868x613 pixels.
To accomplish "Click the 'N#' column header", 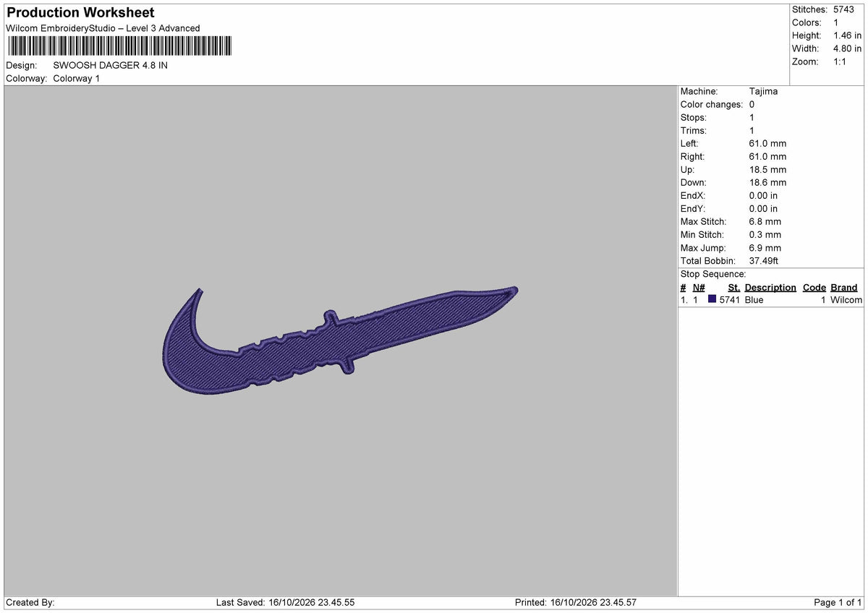I will (699, 287).
